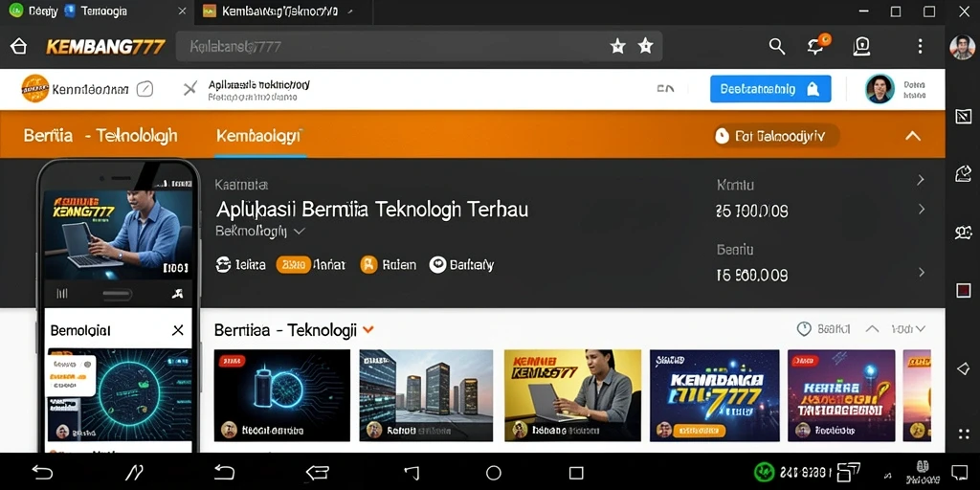Image resolution: width=980 pixels, height=490 pixels.
Task: Click the sidebar edit pencil icon
Action: pos(963,174)
